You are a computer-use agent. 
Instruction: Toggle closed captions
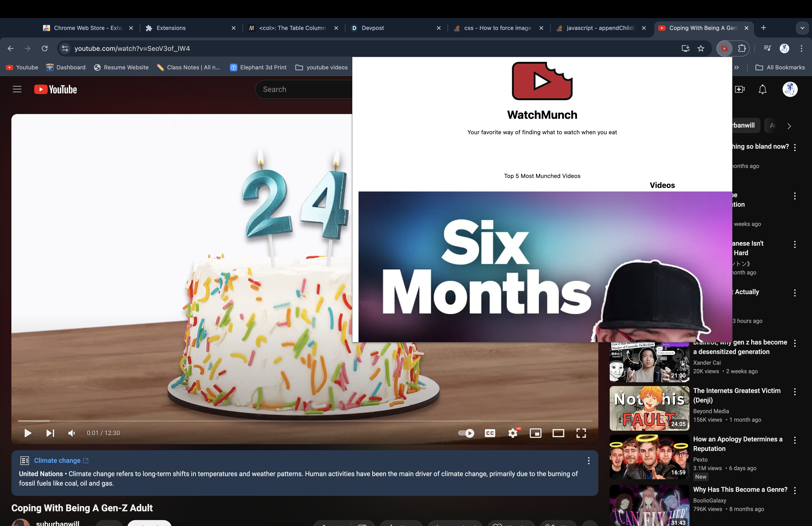click(490, 433)
